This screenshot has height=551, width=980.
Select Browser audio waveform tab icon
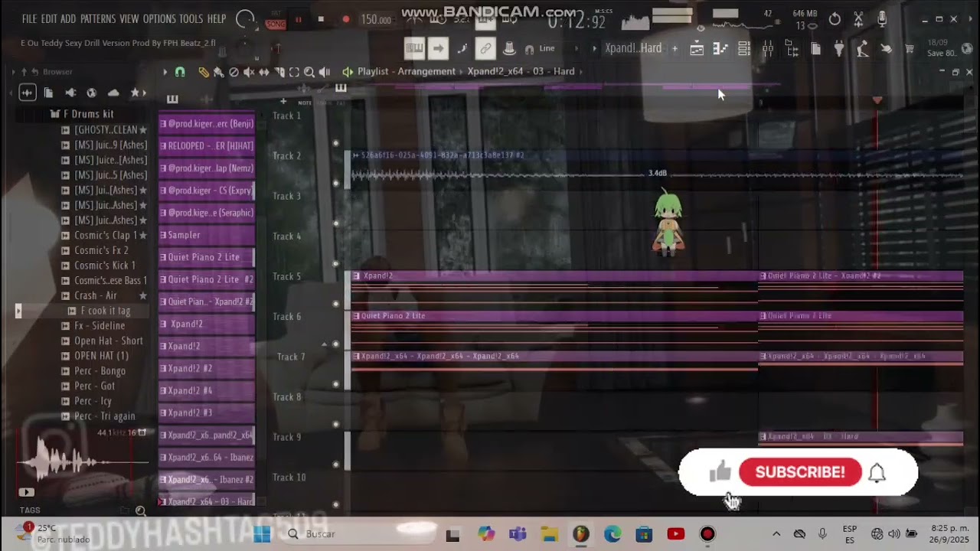pyautogui.click(x=27, y=93)
